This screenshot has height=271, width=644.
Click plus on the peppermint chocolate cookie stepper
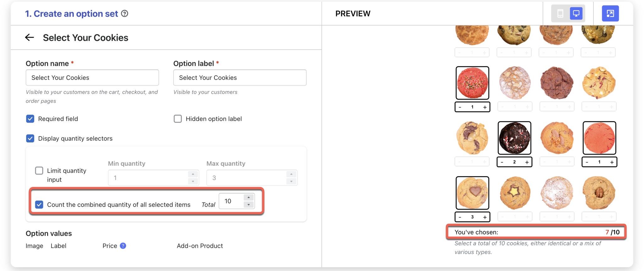(x=527, y=162)
